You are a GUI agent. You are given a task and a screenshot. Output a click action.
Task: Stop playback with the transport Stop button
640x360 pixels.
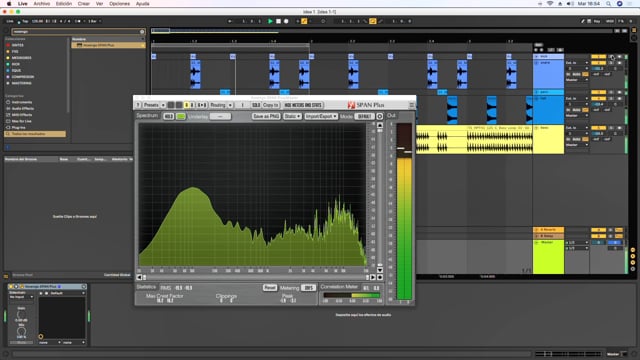(x=278, y=21)
